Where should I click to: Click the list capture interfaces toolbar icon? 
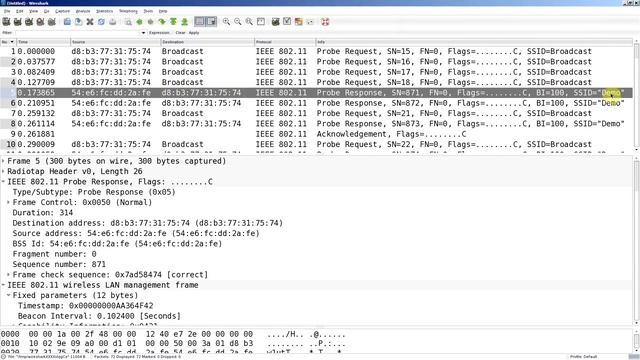point(7,22)
